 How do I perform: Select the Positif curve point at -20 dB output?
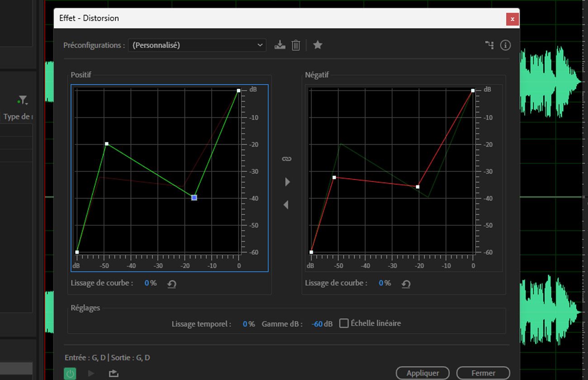(x=107, y=144)
